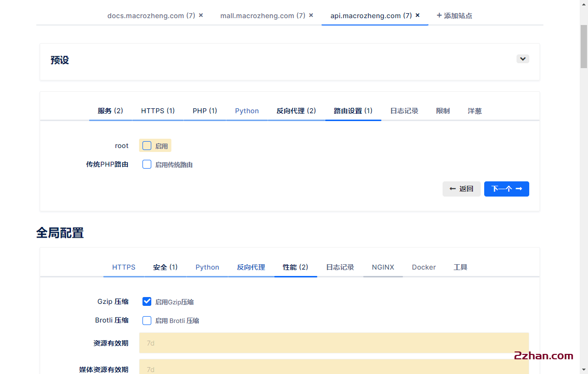Click the 返回 button

[x=461, y=189]
